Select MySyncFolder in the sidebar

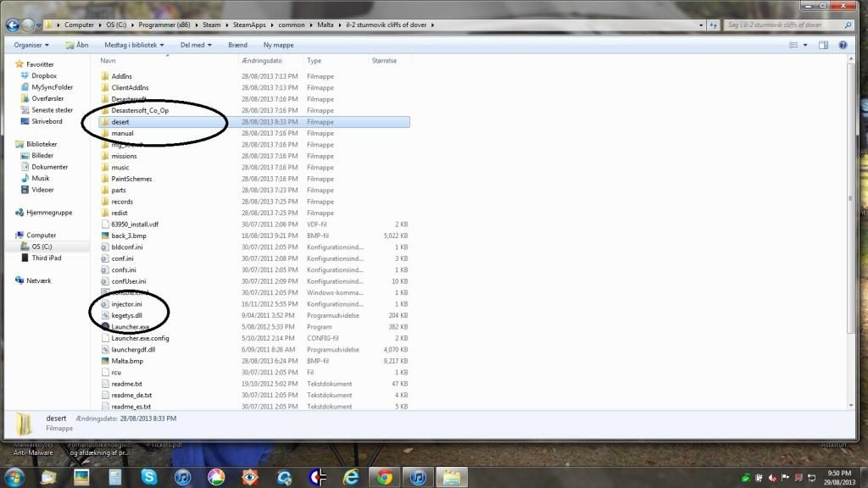(x=52, y=87)
